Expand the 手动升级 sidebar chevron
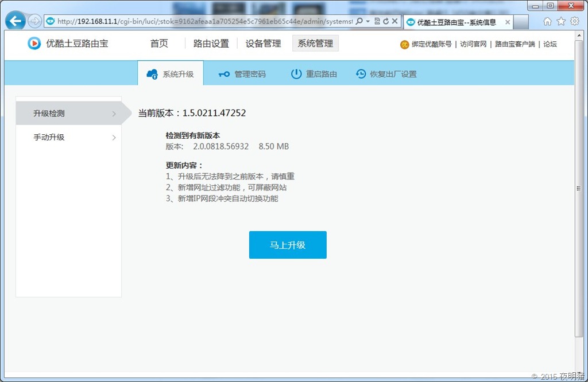Image resolution: width=588 pixels, height=382 pixels. pos(114,138)
